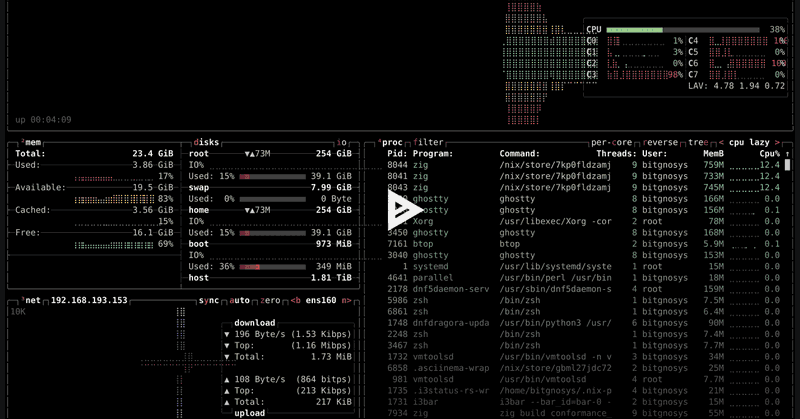Toggle the io mode in the disks box
The width and height of the screenshot is (800, 419).
[x=341, y=142]
